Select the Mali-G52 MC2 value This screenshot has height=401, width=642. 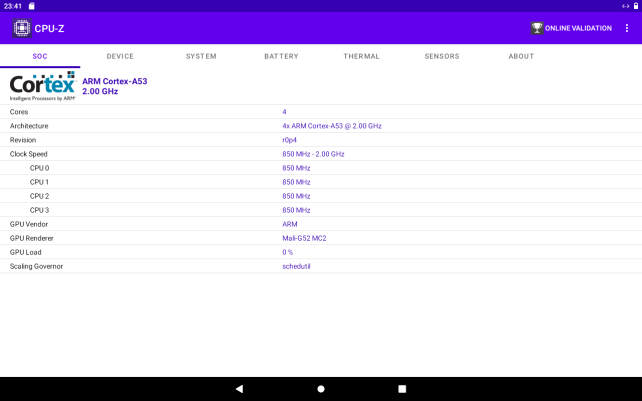(304, 238)
